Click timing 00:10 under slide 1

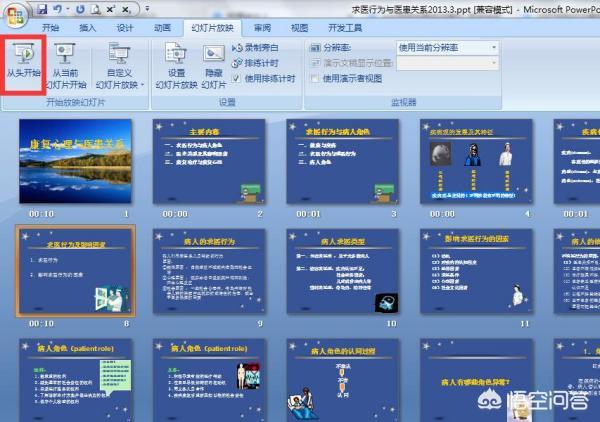click(41, 214)
